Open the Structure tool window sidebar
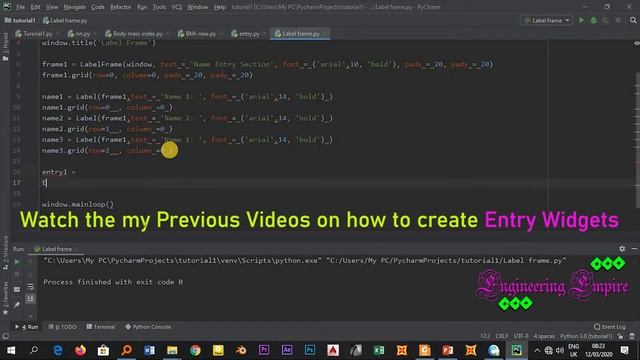 (5, 252)
